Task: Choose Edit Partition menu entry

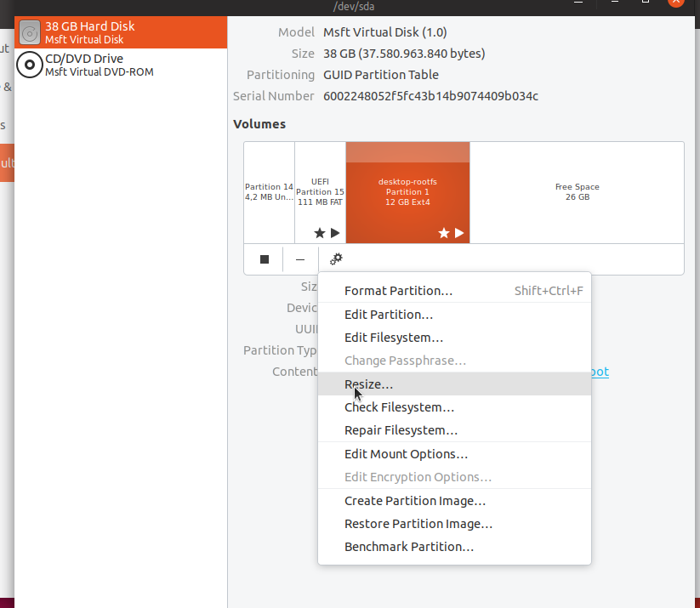Action: pyautogui.click(x=454, y=315)
